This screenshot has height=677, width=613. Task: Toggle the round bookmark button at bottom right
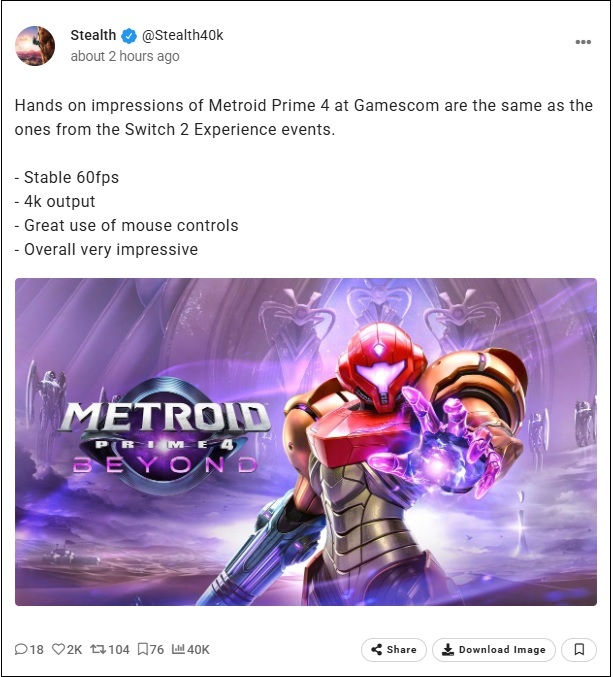click(x=579, y=649)
